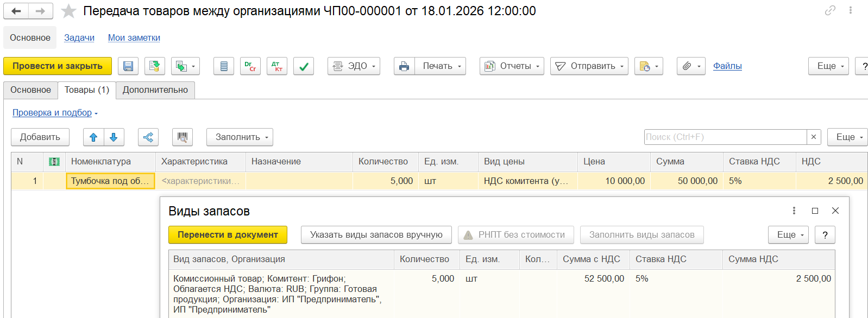Click the split row arrows icon
Image resolution: width=868 pixels, height=318 pixels.
click(x=148, y=137)
